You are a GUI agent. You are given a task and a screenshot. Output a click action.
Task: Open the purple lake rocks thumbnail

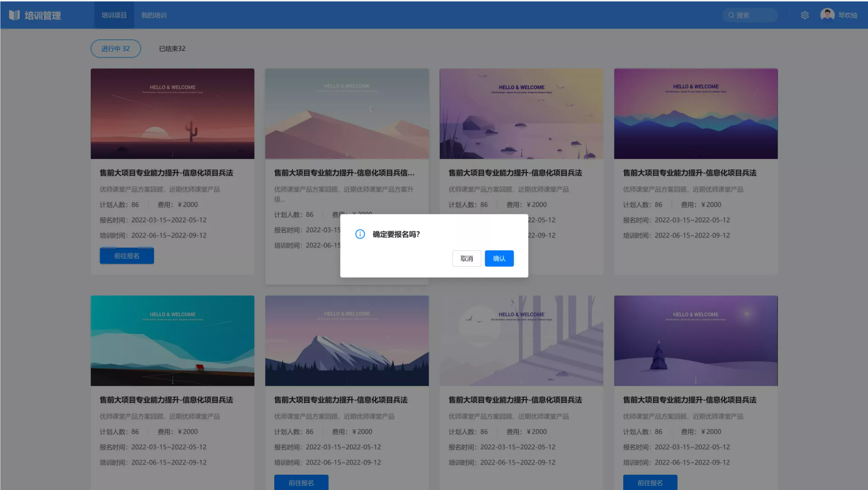point(521,114)
